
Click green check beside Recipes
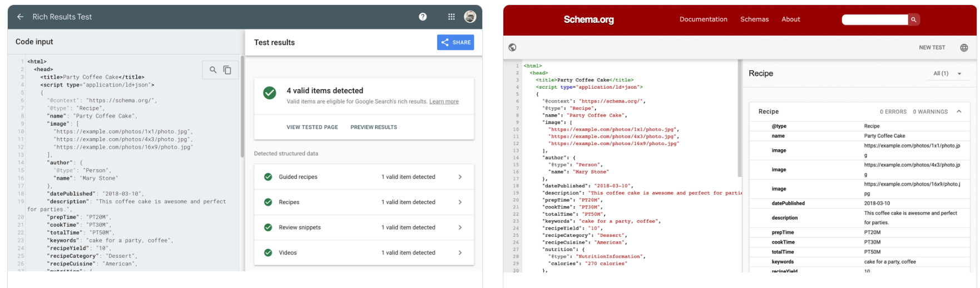[x=268, y=202]
